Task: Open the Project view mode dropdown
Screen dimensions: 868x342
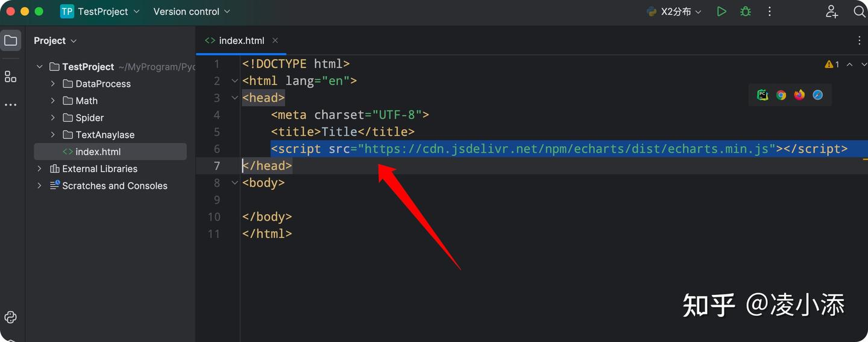Action: (x=55, y=40)
